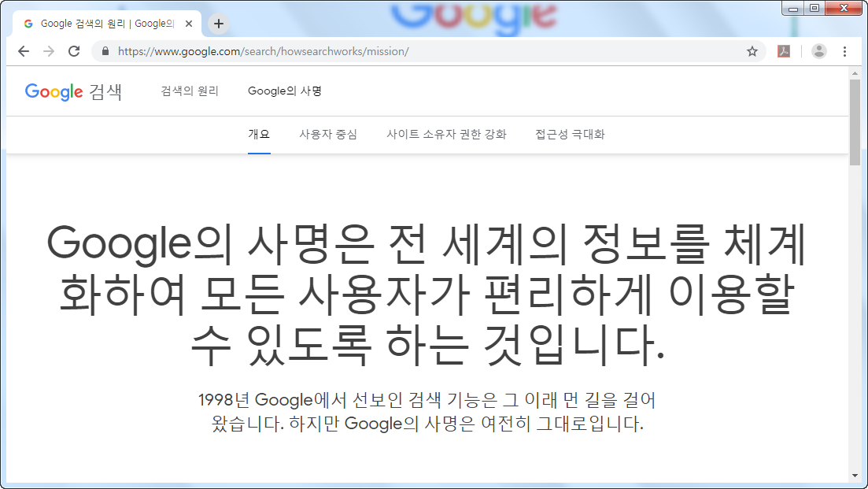Viewport: 868px width, 489px height.
Task: Click the forward navigation arrow
Action: click(x=49, y=51)
